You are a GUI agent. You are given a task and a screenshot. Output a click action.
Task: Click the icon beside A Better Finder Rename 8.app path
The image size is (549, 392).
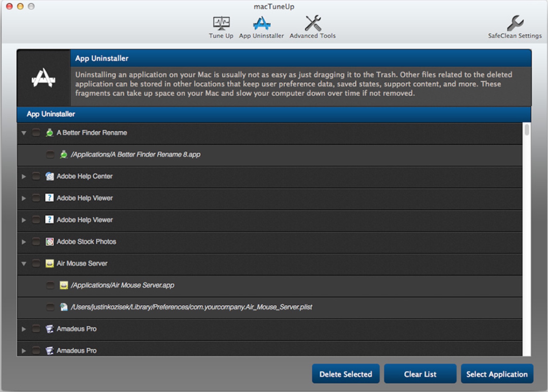(x=64, y=154)
